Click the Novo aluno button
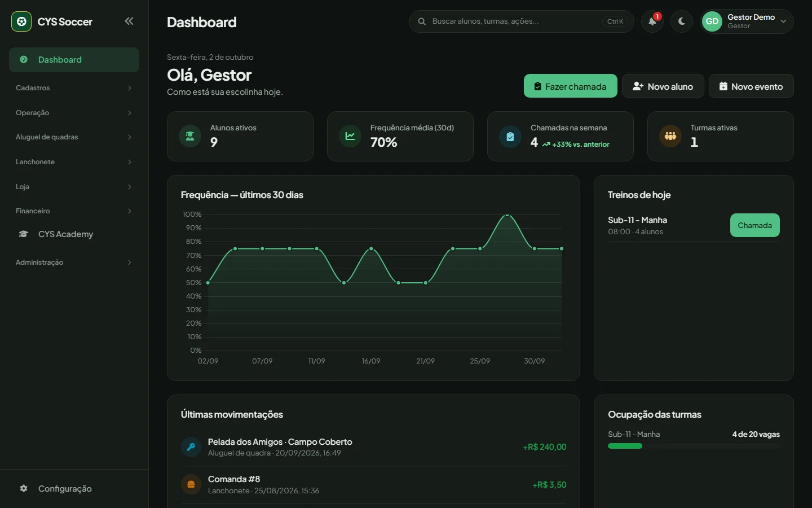812x508 pixels. point(663,86)
